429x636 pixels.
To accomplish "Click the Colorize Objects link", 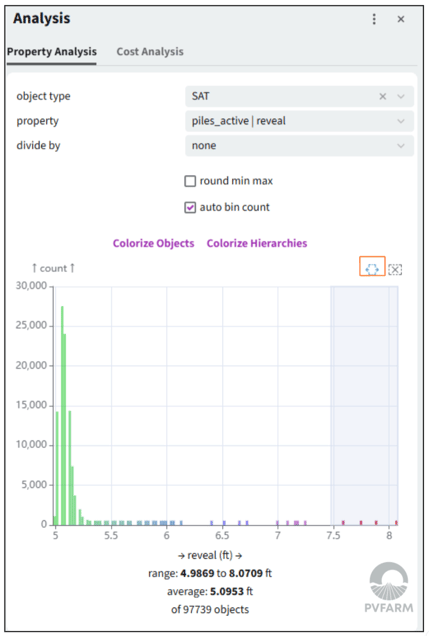I will coord(153,243).
